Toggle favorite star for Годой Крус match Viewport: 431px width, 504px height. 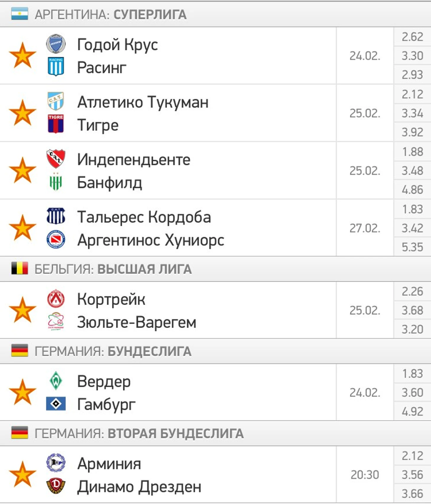pyautogui.click(x=22, y=55)
